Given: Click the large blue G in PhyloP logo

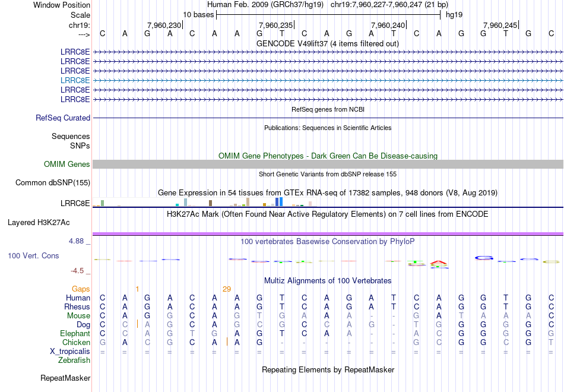Looking at the screenshot, I should click(x=484, y=258).
